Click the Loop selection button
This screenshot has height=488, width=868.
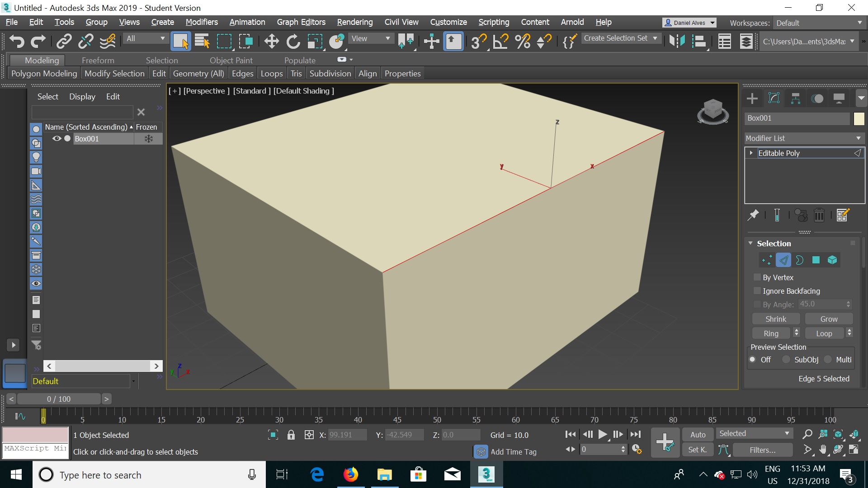pos(824,333)
